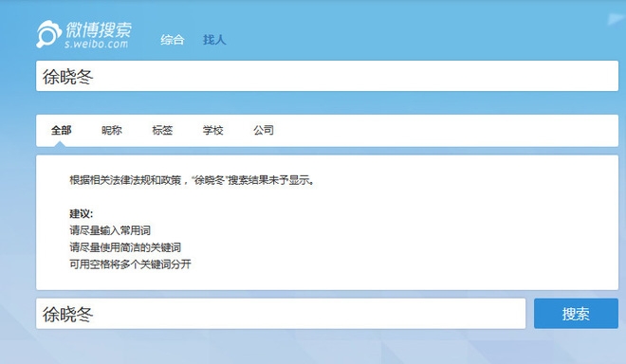Click the Weibo search logo icon
The image size is (626, 364).
[x=48, y=34]
